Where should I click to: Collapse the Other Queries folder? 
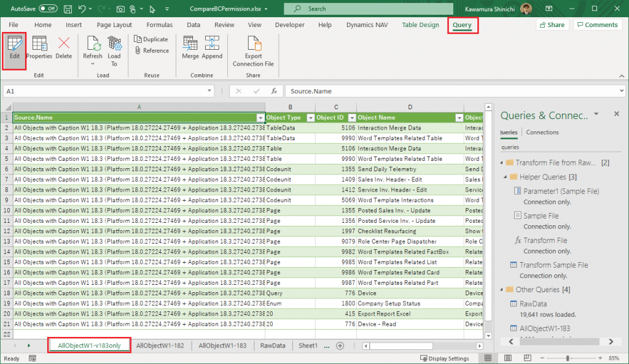(501, 290)
